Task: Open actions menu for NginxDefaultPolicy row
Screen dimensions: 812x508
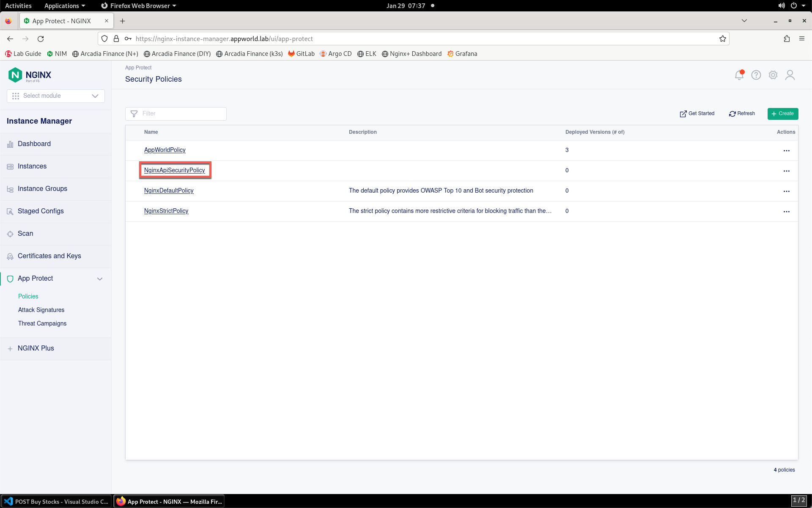Action: [787, 191]
